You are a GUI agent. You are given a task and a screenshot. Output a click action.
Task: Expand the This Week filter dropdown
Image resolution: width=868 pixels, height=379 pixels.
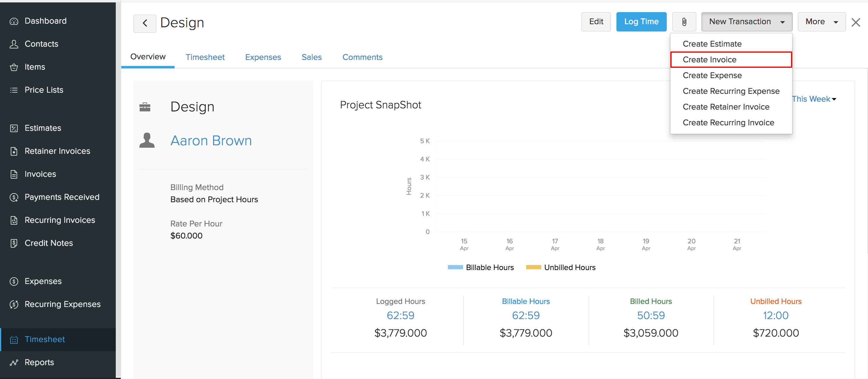click(x=815, y=99)
